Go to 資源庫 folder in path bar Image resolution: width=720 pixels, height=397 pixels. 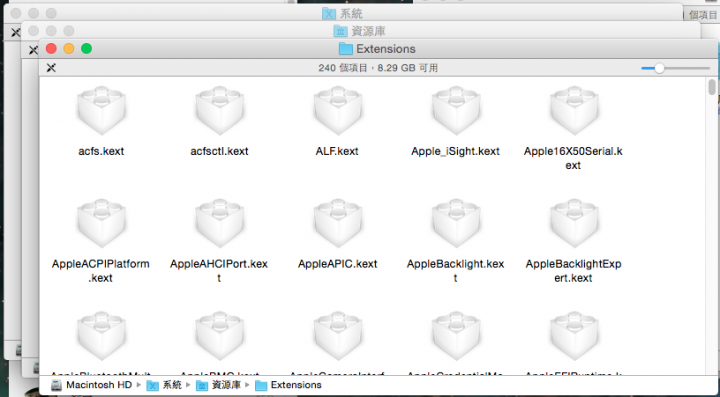(x=218, y=385)
